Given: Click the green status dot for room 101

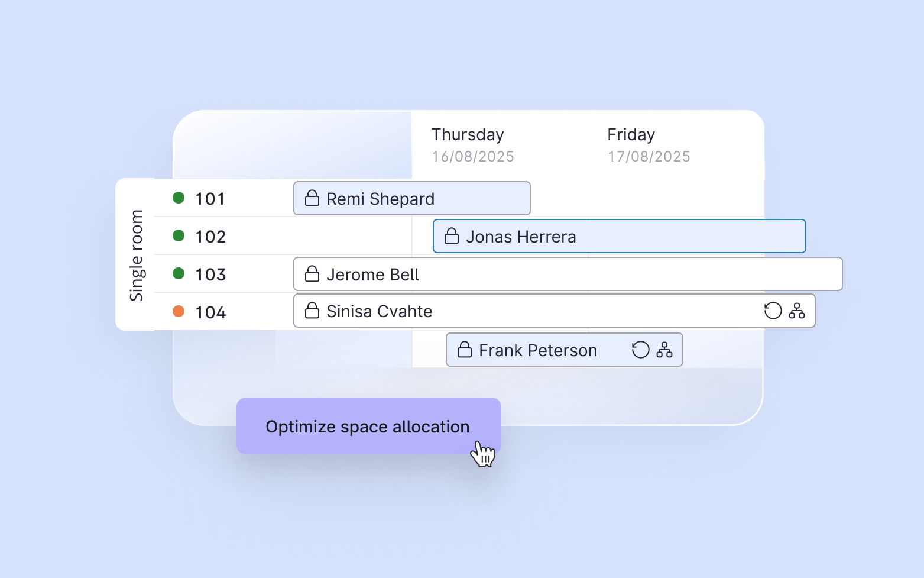Looking at the screenshot, I should (x=179, y=198).
